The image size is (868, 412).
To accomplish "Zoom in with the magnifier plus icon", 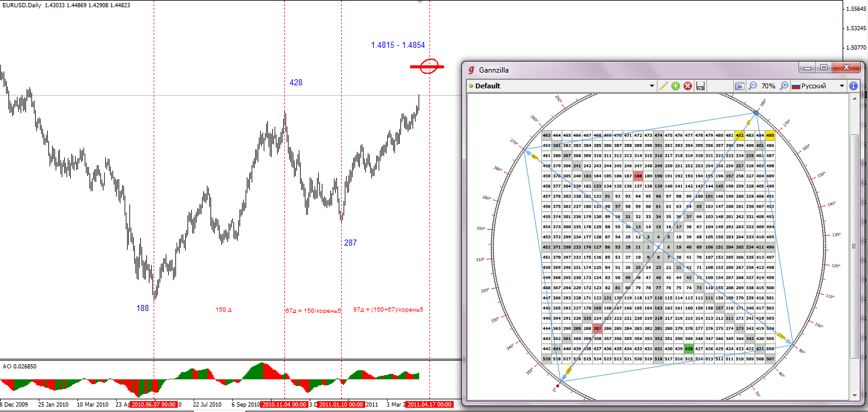I will point(785,86).
